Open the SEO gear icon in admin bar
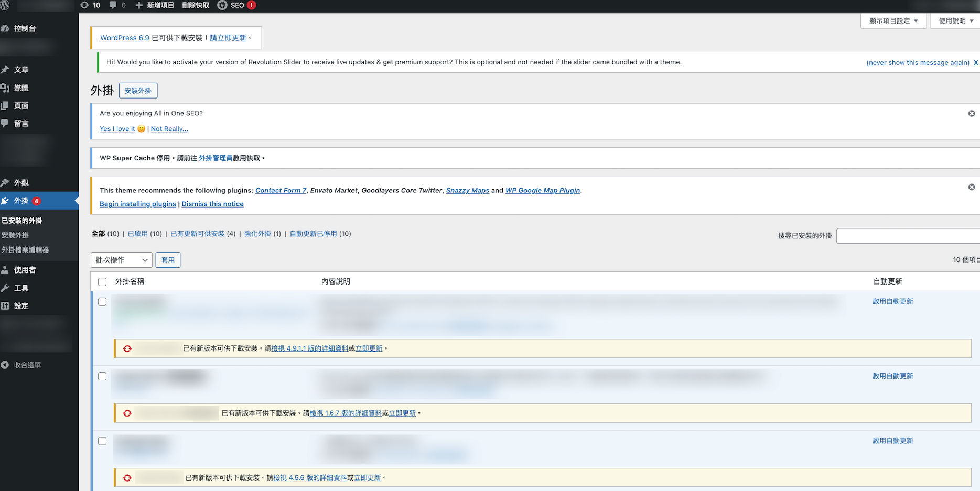Image resolution: width=980 pixels, height=491 pixels. (222, 5)
